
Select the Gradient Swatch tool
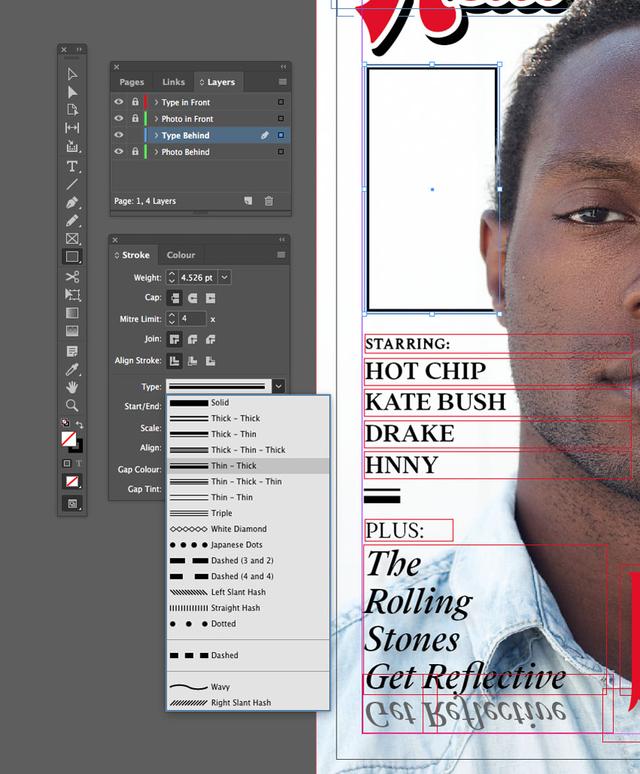[x=72, y=313]
